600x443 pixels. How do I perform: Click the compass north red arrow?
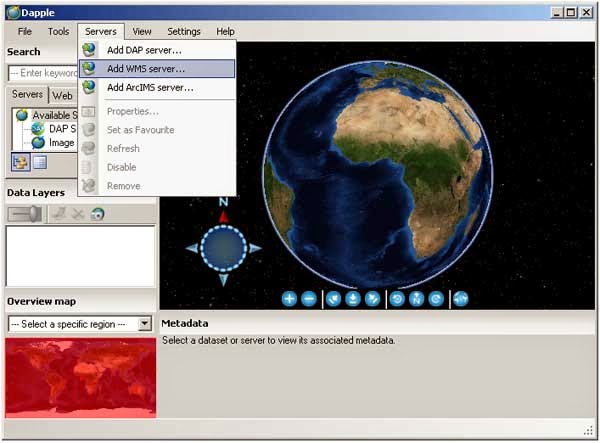[223, 217]
